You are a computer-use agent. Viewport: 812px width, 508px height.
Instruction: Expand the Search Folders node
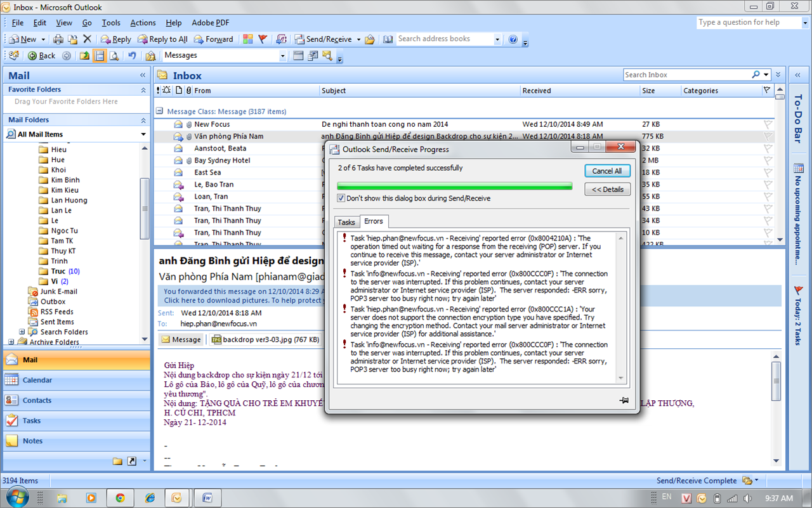click(22, 332)
